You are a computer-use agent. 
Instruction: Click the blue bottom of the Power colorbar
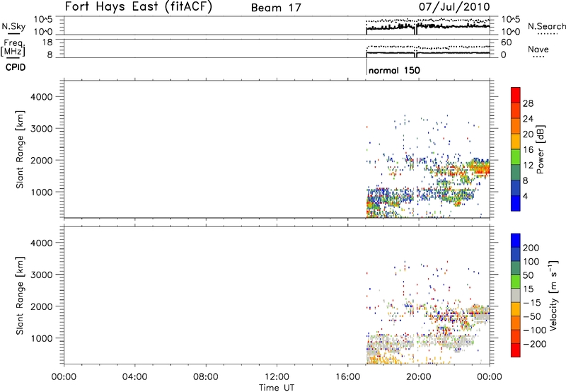(x=516, y=203)
